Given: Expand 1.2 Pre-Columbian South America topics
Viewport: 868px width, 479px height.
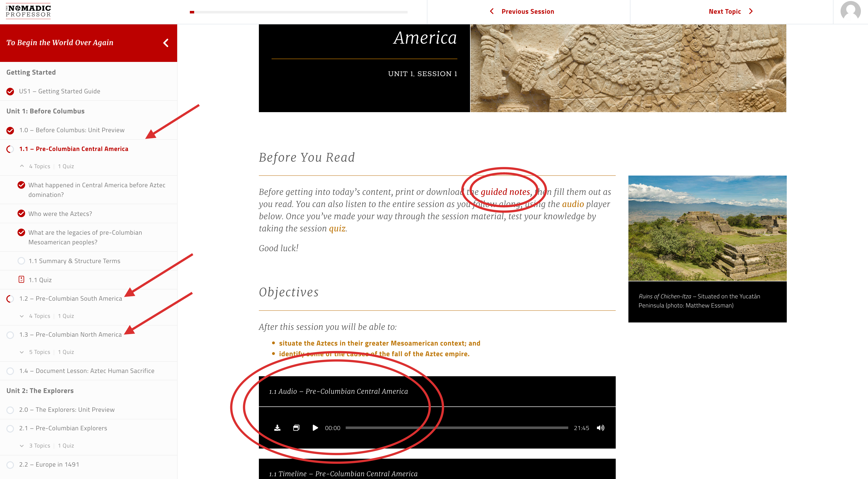Looking at the screenshot, I should [22, 316].
